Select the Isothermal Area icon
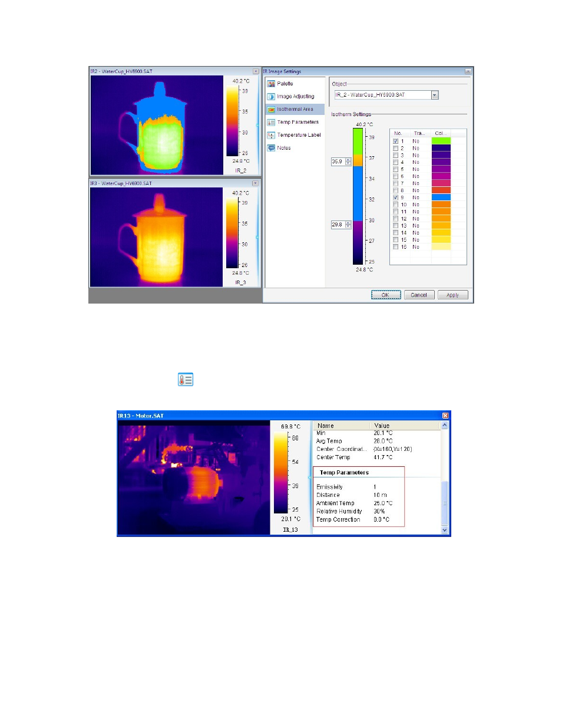 (271, 110)
